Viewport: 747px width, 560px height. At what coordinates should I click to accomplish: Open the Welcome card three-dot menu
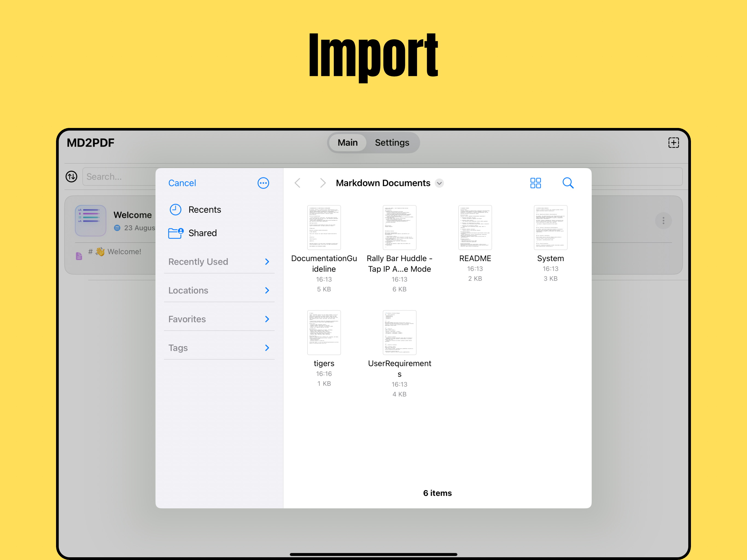click(x=663, y=221)
